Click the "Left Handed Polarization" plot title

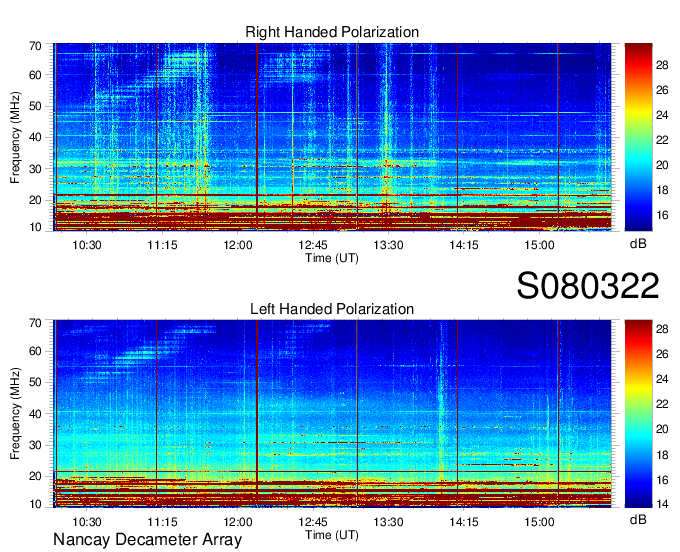click(x=332, y=309)
